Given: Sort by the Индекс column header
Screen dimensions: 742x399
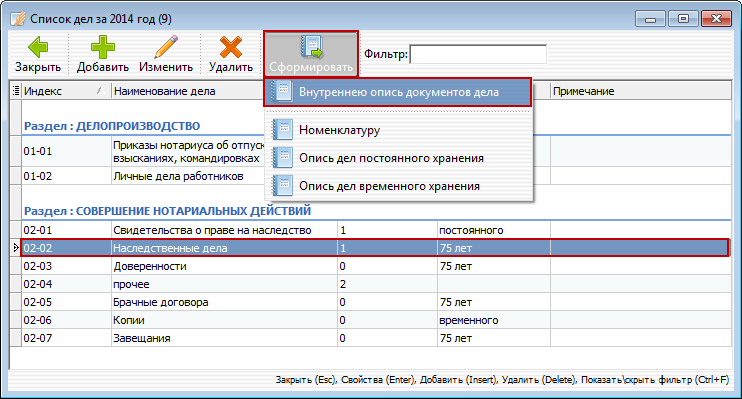Looking at the screenshot, I should pos(65,91).
